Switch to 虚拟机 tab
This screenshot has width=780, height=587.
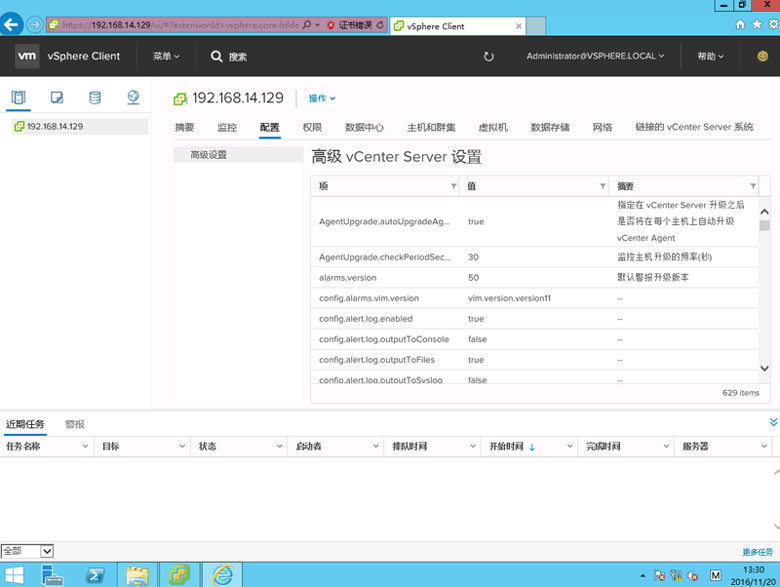point(493,127)
